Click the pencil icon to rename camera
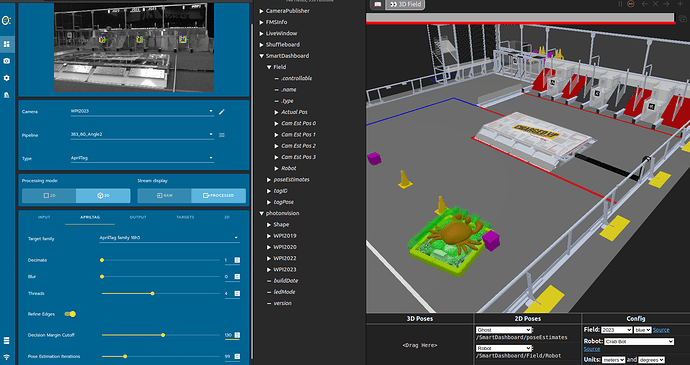Viewport: 690px width, 365px height. (x=222, y=112)
